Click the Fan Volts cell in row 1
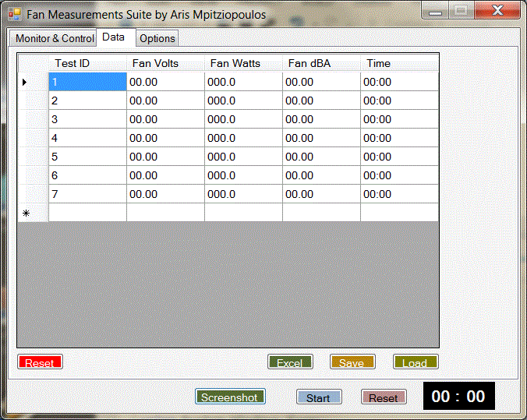Screen dimensions: 527x420 point(165,82)
